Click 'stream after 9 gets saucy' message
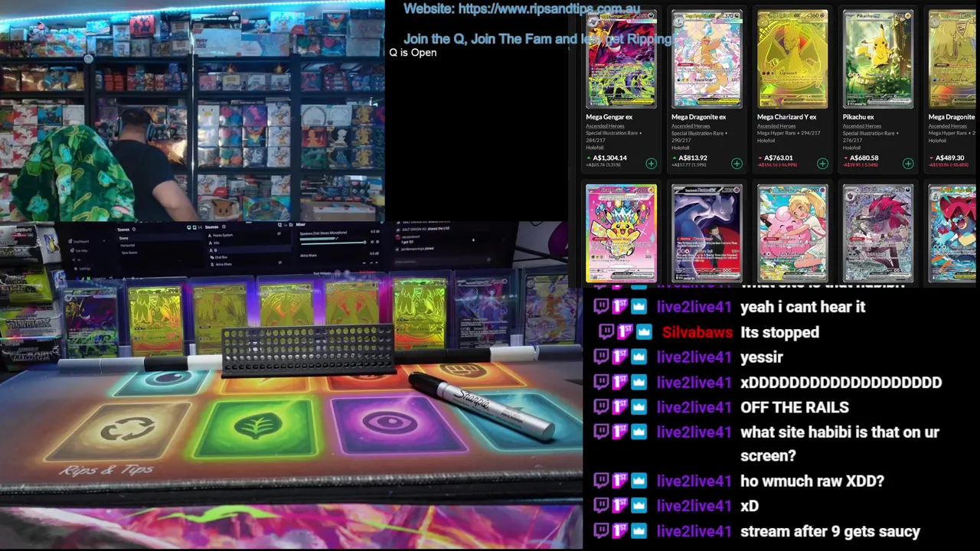This screenshot has height=551, width=980. (x=830, y=531)
